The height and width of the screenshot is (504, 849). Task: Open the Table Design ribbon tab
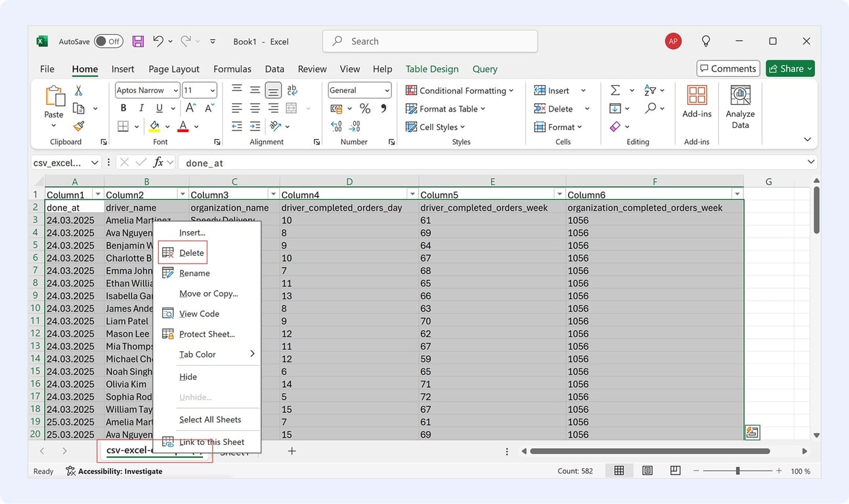point(432,69)
